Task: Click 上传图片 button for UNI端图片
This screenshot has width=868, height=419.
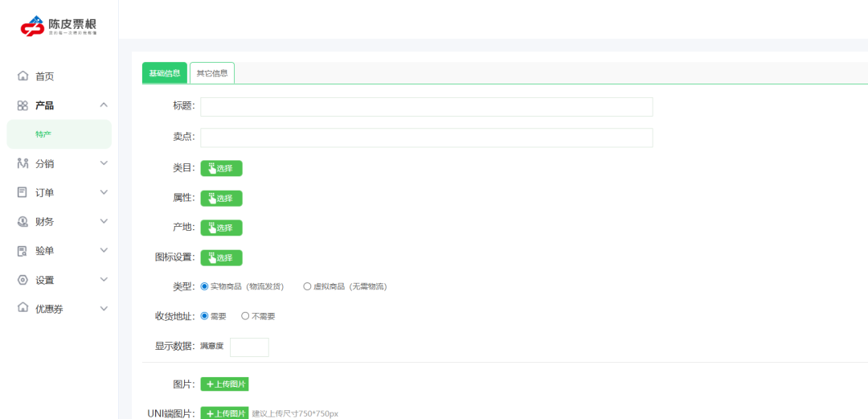Action: tap(225, 413)
